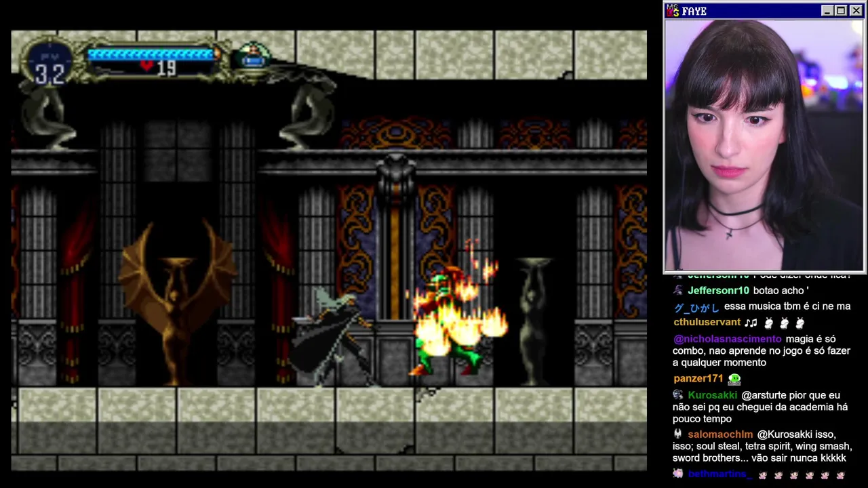The image size is (868, 488).
Task: Open salomaochlm's chat username
Action: coord(720,434)
